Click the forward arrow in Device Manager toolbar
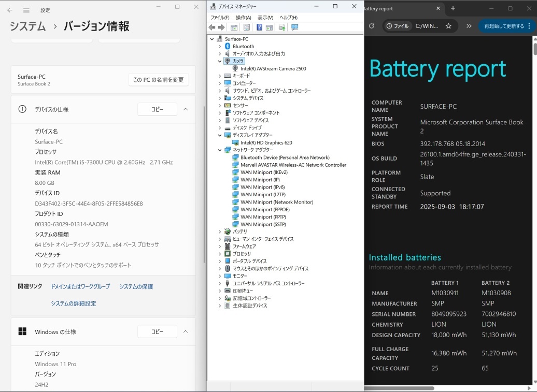The width and height of the screenshot is (537, 392). coord(221,27)
